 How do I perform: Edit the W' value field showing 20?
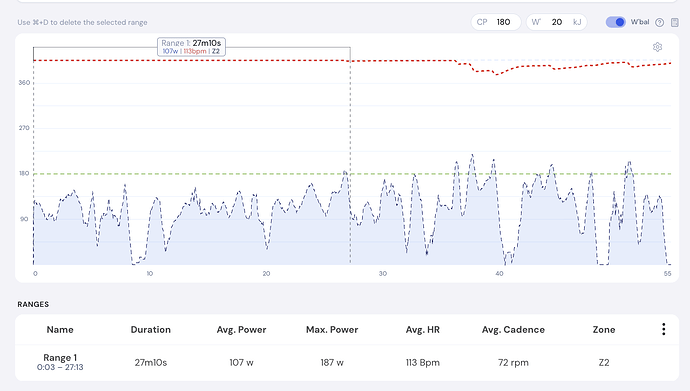pos(557,22)
